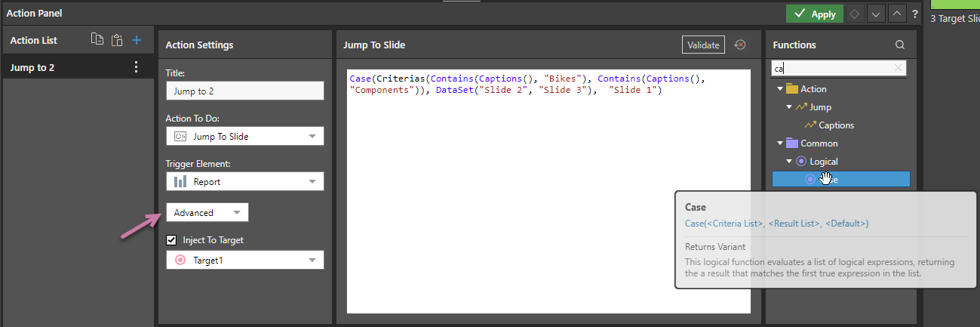Viewport: 980px width, 327px height.
Task: Select the Captions function in tree
Action: pyautogui.click(x=836, y=125)
